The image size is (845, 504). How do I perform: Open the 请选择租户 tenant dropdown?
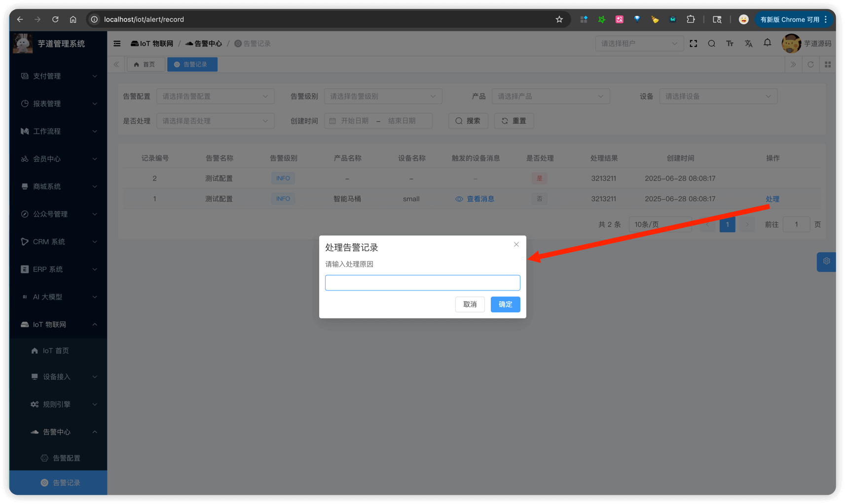639,43
